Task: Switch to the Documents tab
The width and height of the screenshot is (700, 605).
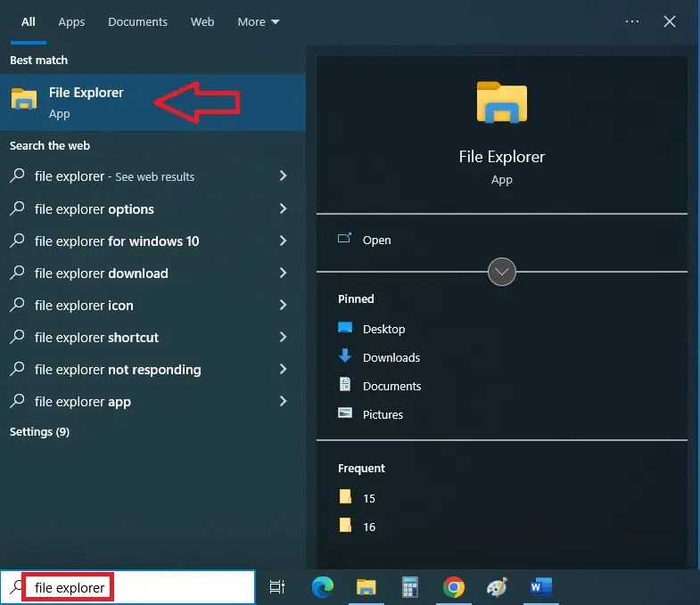Action: coord(137,22)
